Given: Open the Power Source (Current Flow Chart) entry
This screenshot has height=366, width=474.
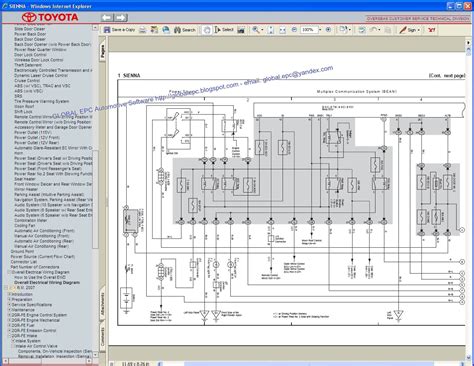Looking at the screenshot, I should [x=43, y=257].
